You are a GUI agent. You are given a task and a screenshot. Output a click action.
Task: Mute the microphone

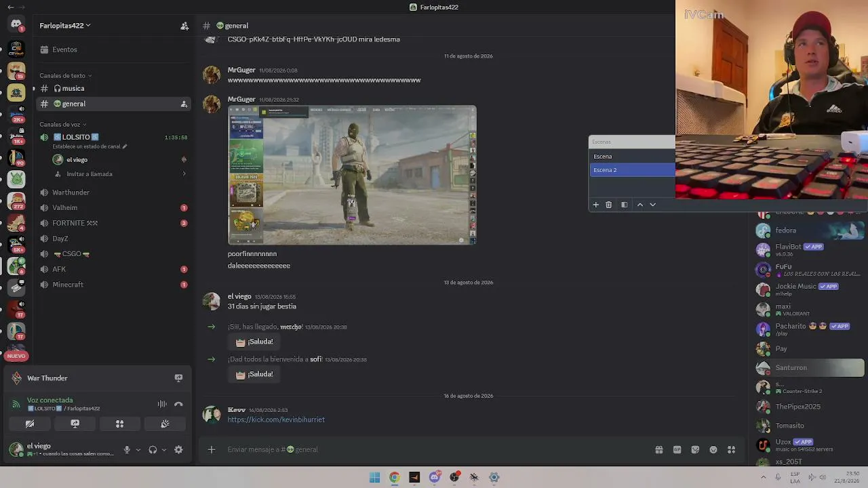point(127,449)
